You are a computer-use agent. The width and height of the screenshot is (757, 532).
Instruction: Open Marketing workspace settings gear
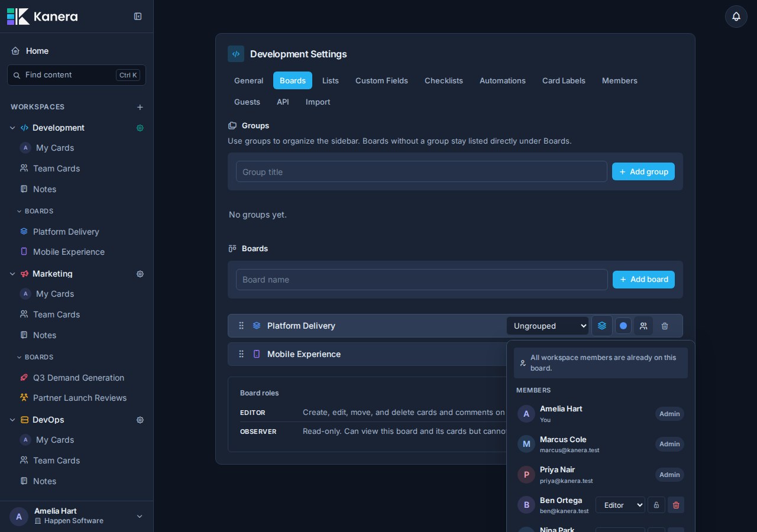[x=140, y=274]
